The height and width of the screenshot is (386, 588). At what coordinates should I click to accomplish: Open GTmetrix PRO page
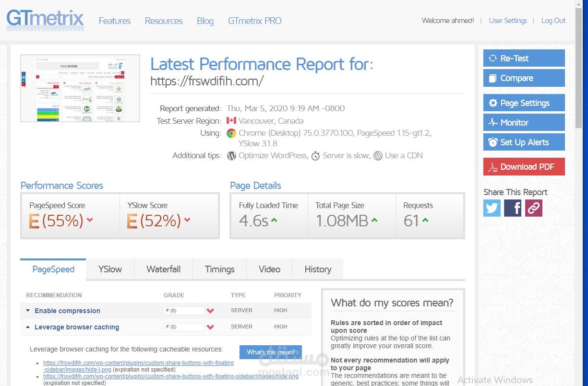pos(255,21)
